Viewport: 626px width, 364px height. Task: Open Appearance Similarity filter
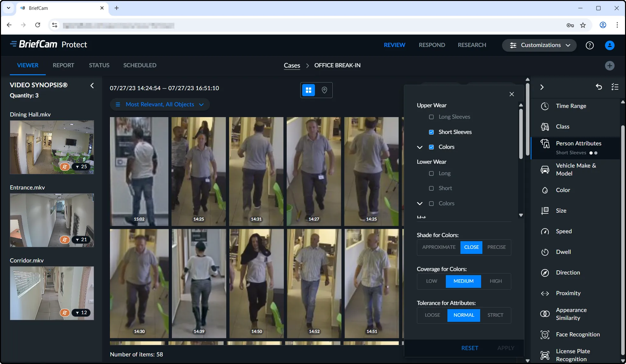pyautogui.click(x=571, y=314)
